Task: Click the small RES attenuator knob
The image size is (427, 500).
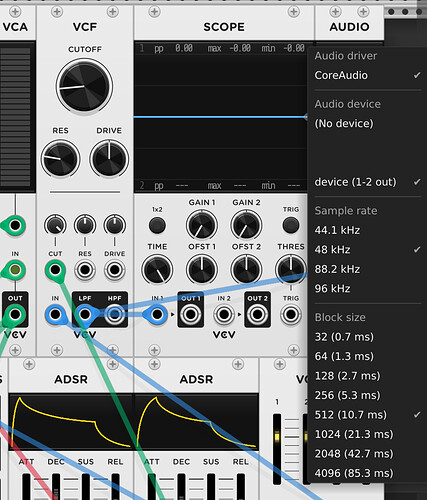Action: click(85, 225)
